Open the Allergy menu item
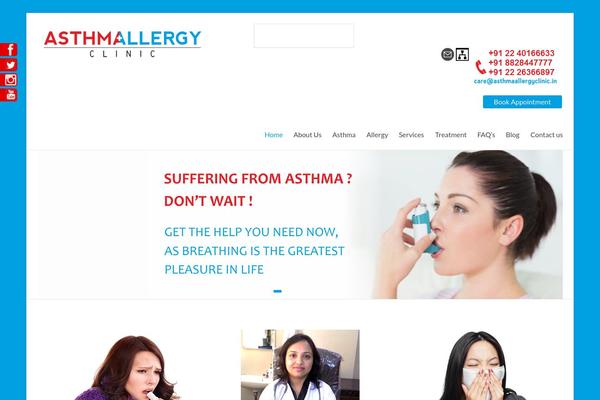This screenshot has height=400, width=600. [x=377, y=135]
